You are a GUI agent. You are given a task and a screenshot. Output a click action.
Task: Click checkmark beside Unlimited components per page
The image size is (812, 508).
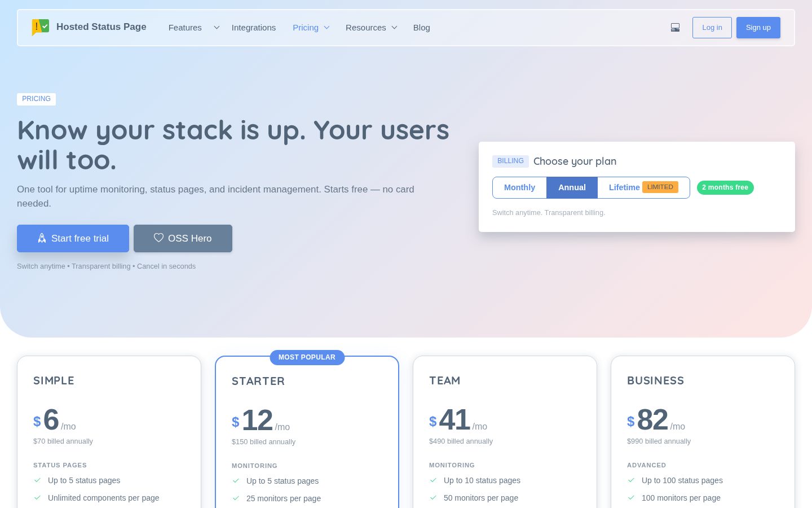click(37, 498)
